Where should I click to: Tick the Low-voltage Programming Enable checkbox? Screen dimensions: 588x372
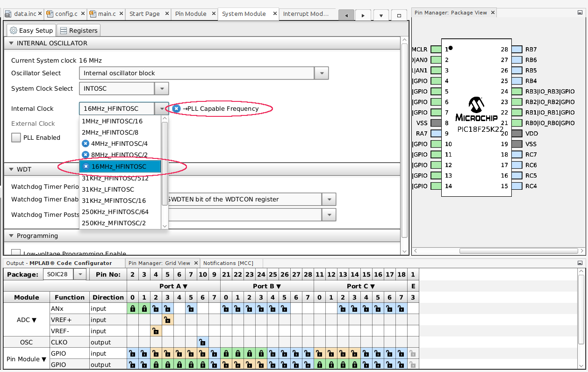[x=16, y=252]
